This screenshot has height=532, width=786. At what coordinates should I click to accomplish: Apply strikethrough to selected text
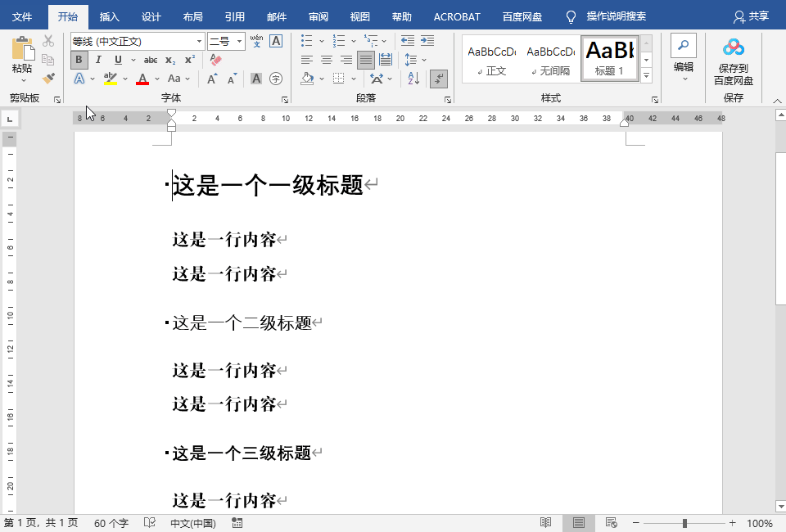coord(150,60)
